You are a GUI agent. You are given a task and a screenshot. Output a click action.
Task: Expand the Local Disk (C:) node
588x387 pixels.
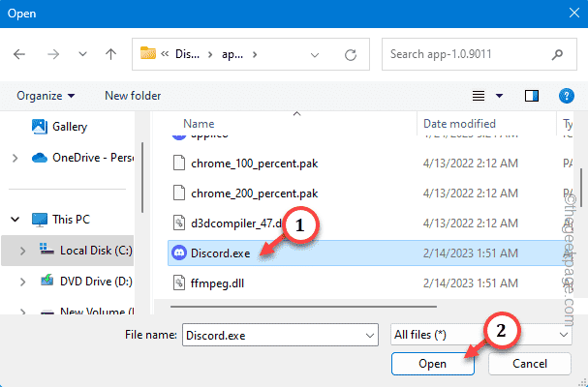point(22,251)
